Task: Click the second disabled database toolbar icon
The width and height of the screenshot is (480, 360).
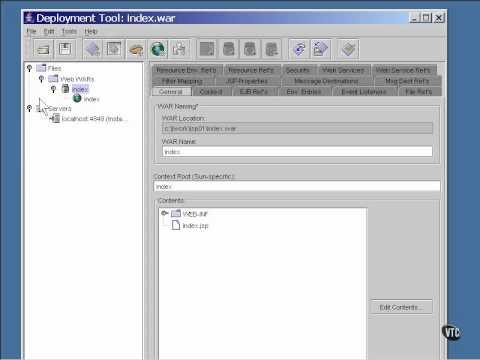Action: tap(250, 49)
